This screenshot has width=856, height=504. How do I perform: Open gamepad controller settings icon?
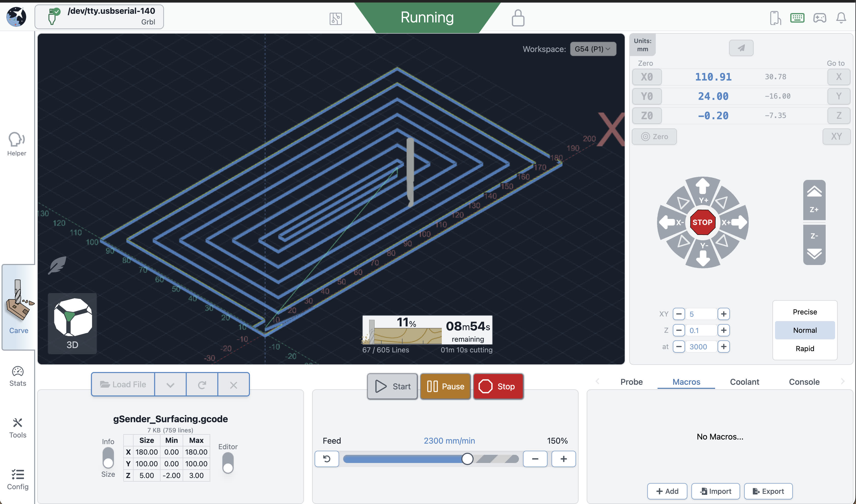point(819,18)
